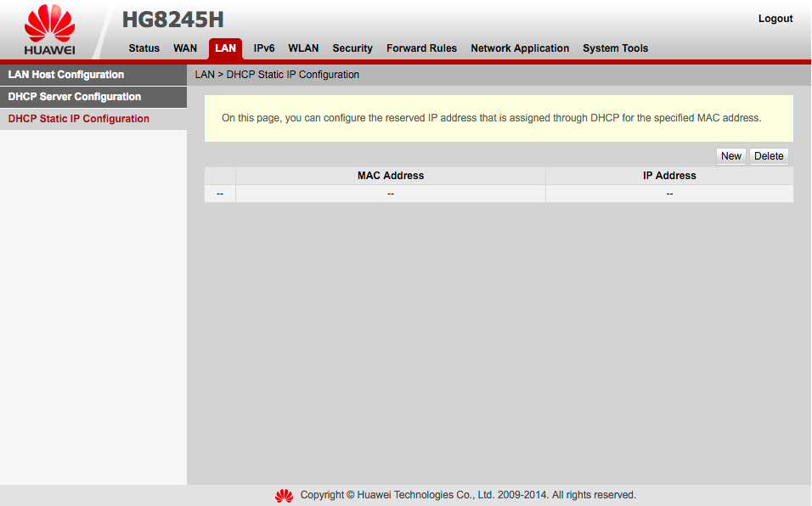Select DHCP Static IP Configuration sidebar item
Image resolution: width=812 pixels, height=506 pixels.
[x=93, y=119]
